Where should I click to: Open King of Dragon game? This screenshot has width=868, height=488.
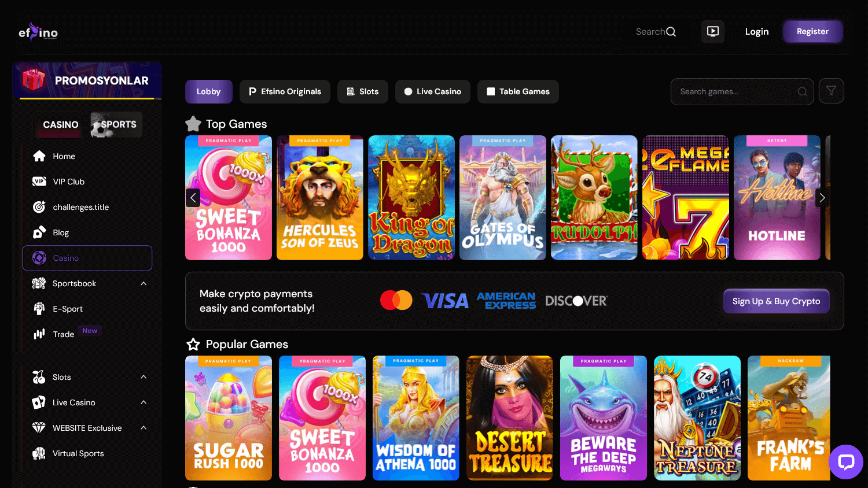coord(411,198)
